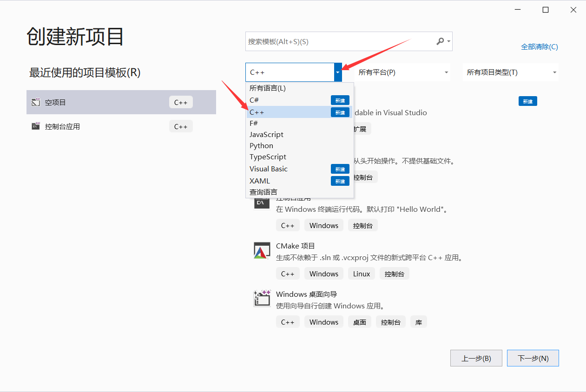Select XAML from the language list
Image resolution: width=586 pixels, height=392 pixels.
(300, 181)
